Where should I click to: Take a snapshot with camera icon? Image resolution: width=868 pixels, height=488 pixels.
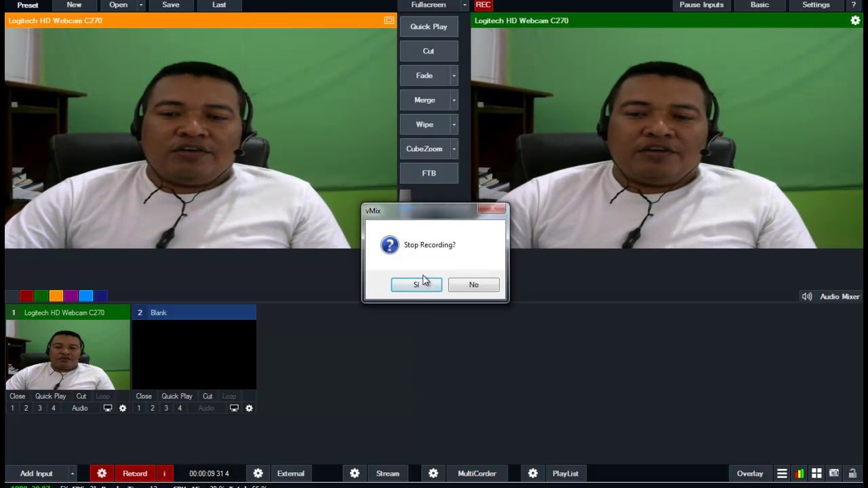pyautogui.click(x=834, y=473)
